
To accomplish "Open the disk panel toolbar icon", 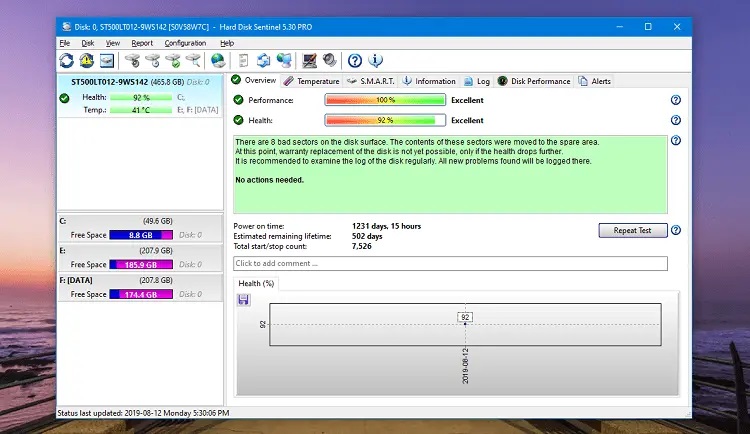I will 107,61.
